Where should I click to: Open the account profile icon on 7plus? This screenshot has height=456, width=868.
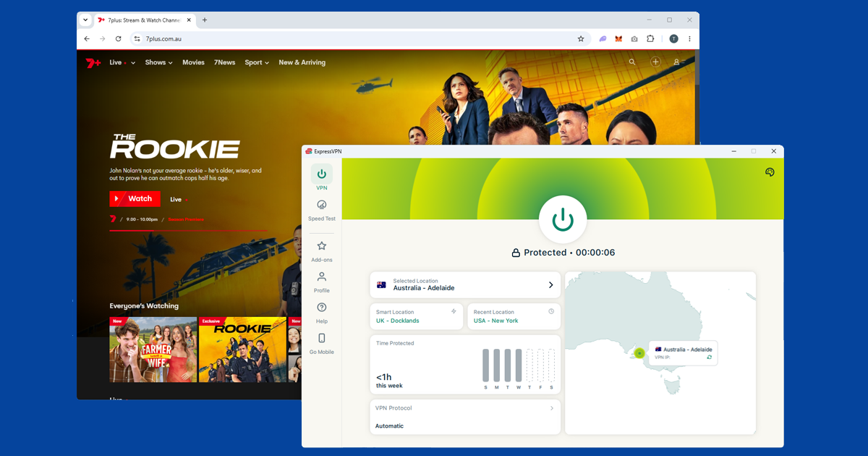click(x=677, y=62)
